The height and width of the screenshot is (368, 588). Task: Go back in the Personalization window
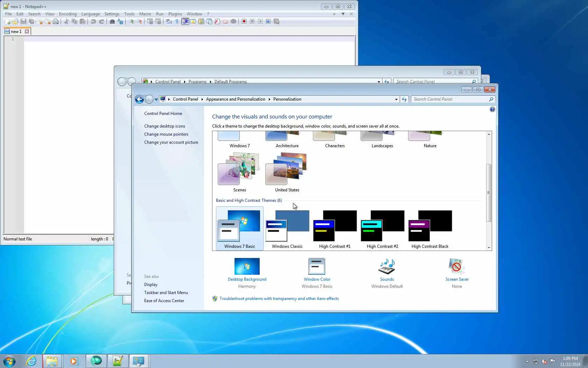(139, 100)
